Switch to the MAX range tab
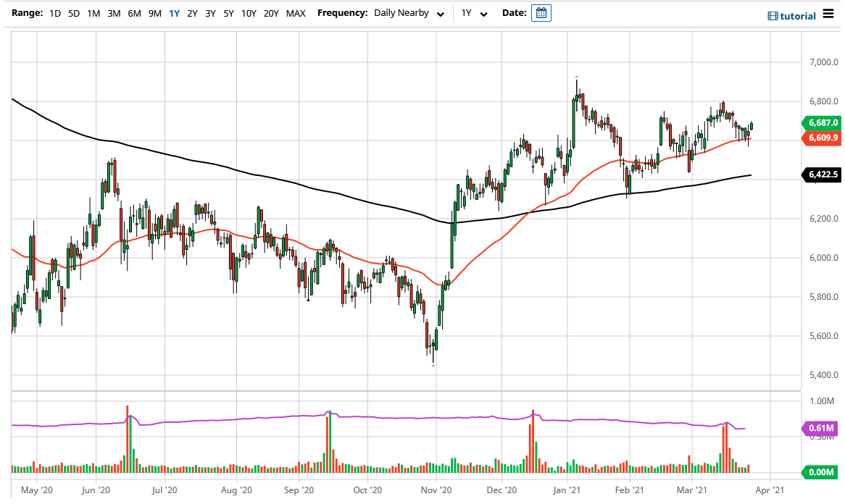 pyautogui.click(x=296, y=13)
